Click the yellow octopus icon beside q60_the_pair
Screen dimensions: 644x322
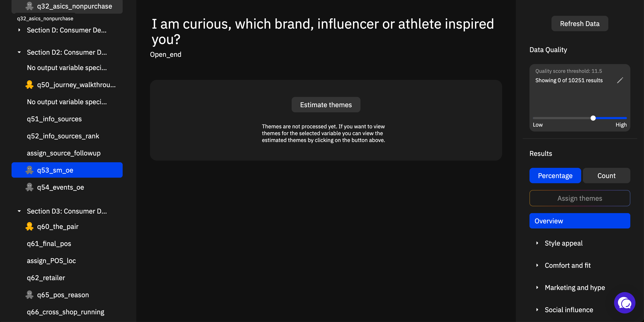point(29,226)
